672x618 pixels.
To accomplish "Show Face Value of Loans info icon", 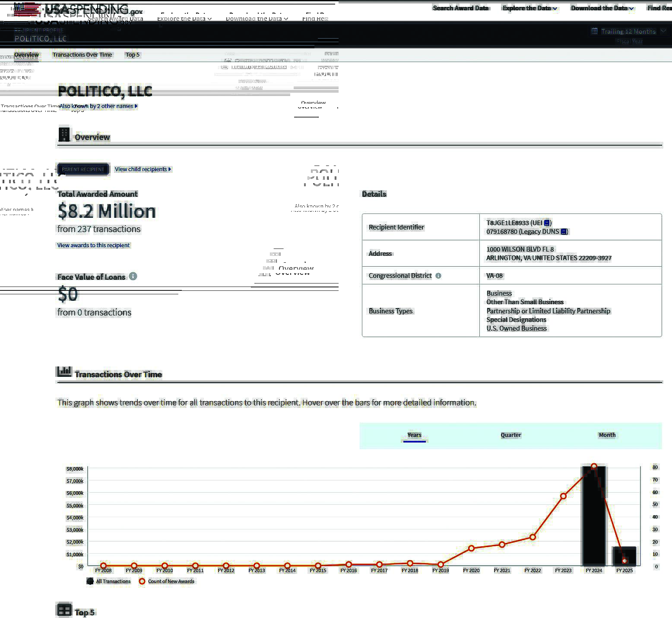I will click(x=133, y=276).
